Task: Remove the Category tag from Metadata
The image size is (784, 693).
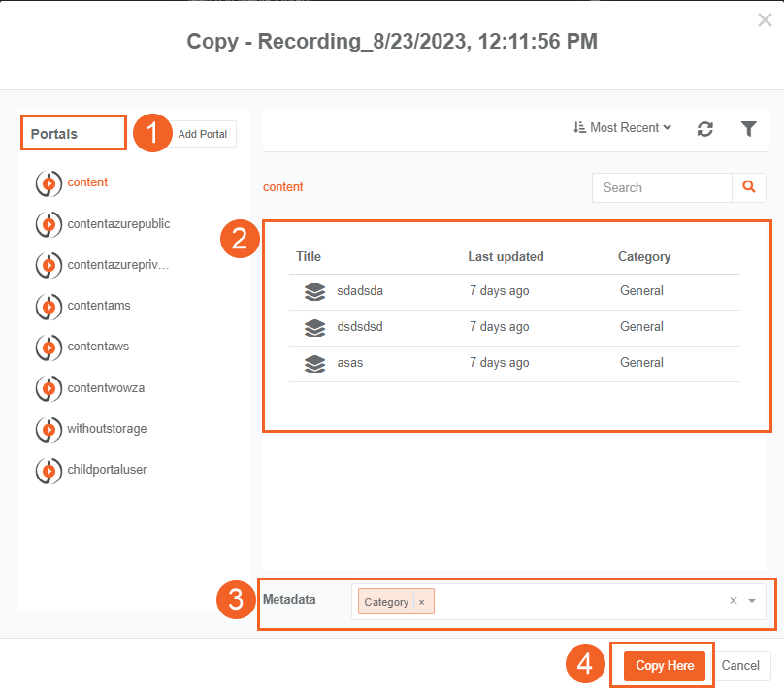Action: pos(421,602)
